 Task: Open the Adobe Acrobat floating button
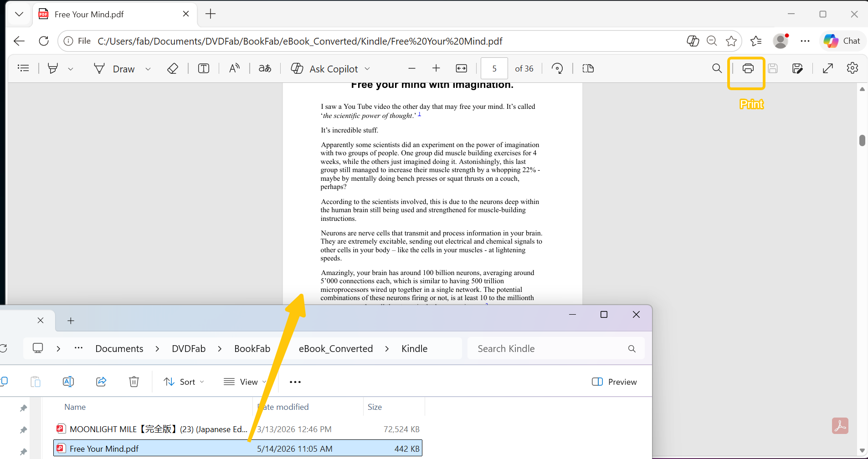(x=840, y=426)
